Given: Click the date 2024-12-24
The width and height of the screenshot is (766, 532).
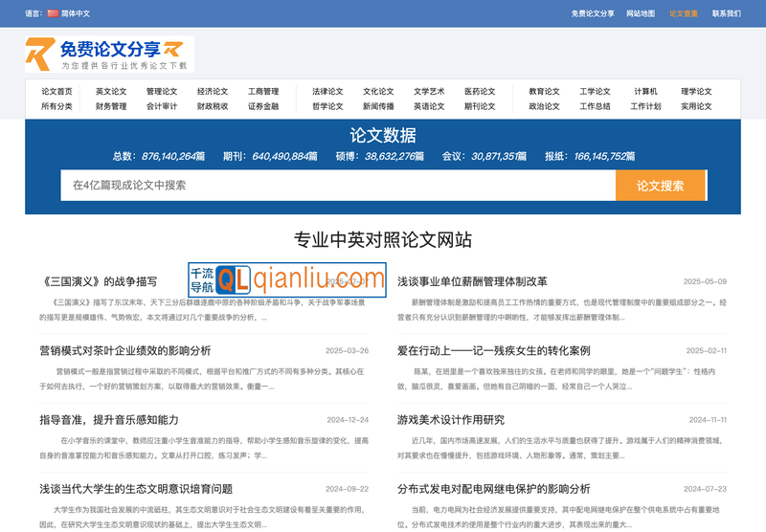Looking at the screenshot, I should point(348,420).
